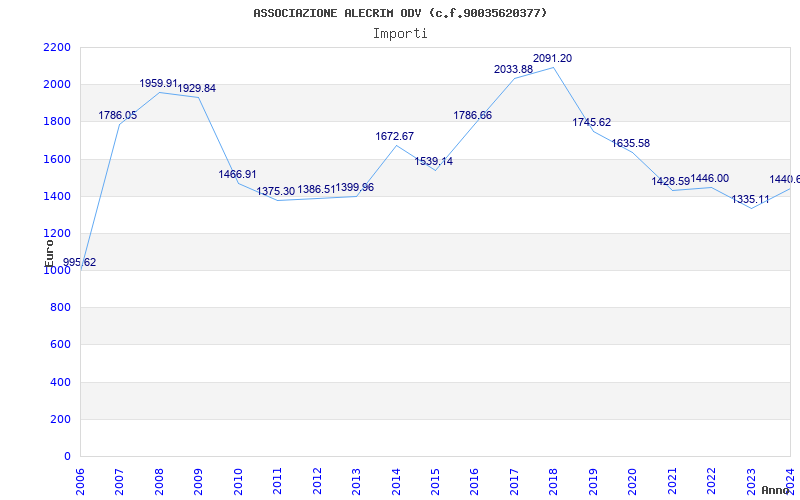The image size is (800, 500).
Task: Click the y-axis value 1400
Action: [57, 196]
